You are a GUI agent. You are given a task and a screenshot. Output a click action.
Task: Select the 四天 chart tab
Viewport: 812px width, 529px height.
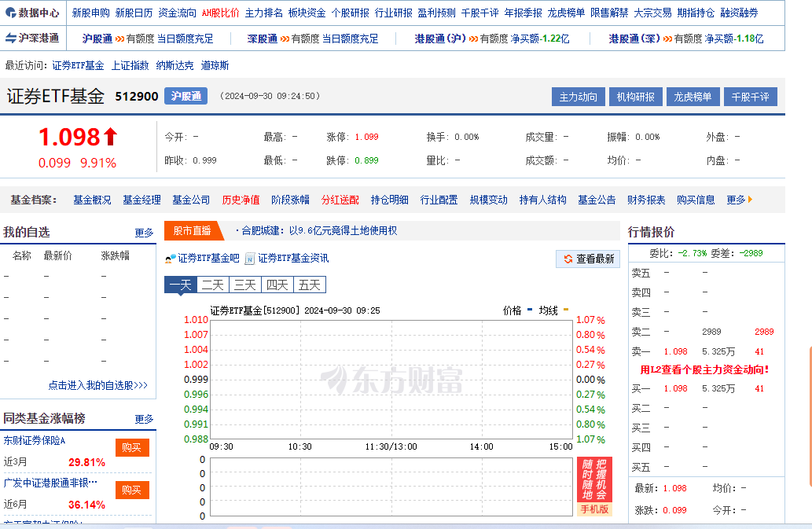(277, 285)
